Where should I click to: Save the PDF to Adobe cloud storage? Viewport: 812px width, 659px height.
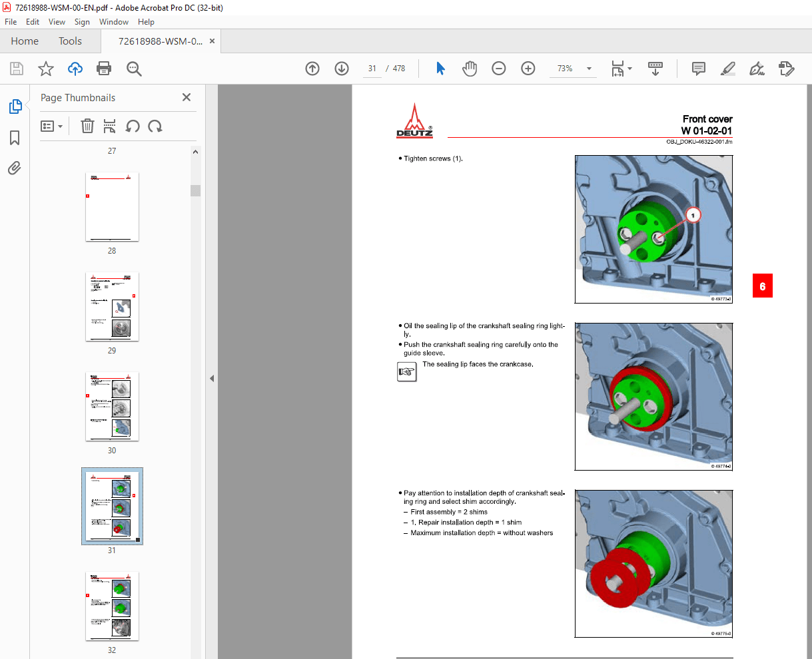75,69
